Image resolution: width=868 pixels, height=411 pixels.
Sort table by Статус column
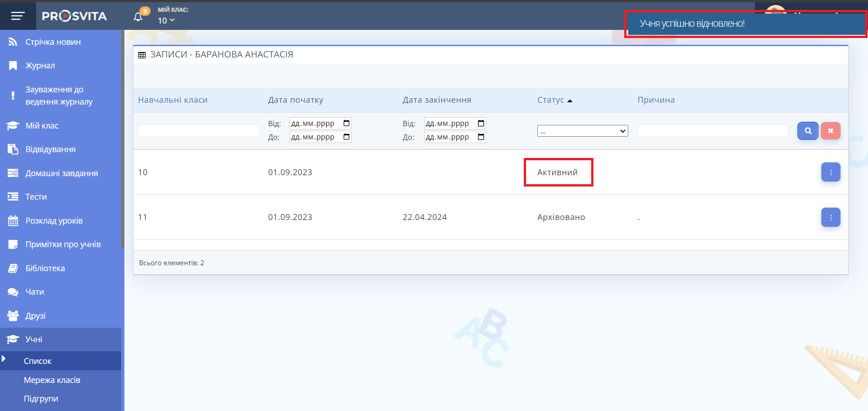click(550, 100)
